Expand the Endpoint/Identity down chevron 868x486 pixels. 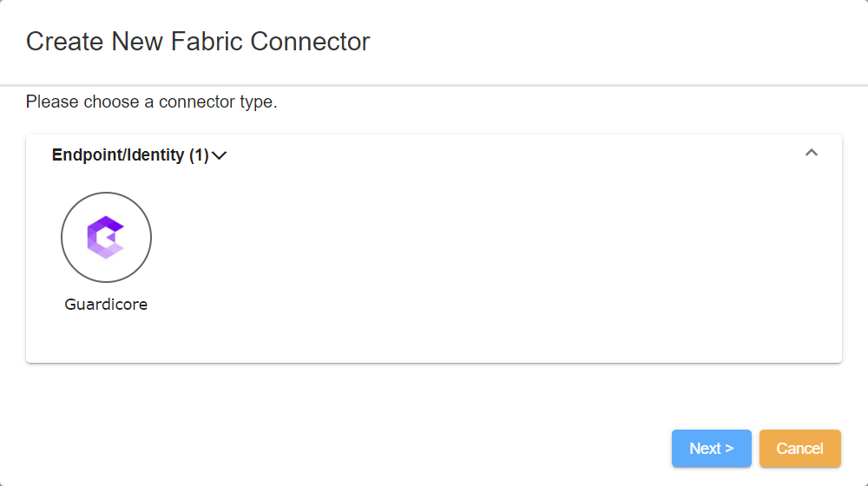coord(219,156)
